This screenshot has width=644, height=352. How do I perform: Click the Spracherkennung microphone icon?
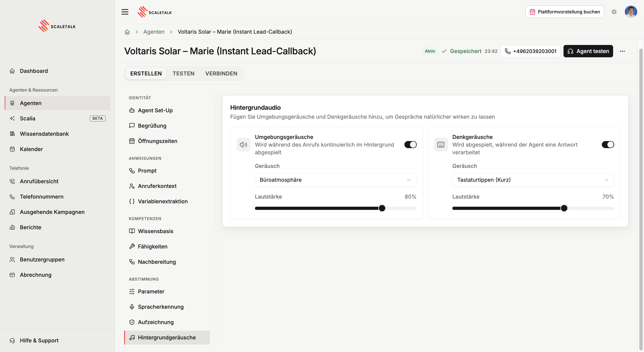pos(132,307)
